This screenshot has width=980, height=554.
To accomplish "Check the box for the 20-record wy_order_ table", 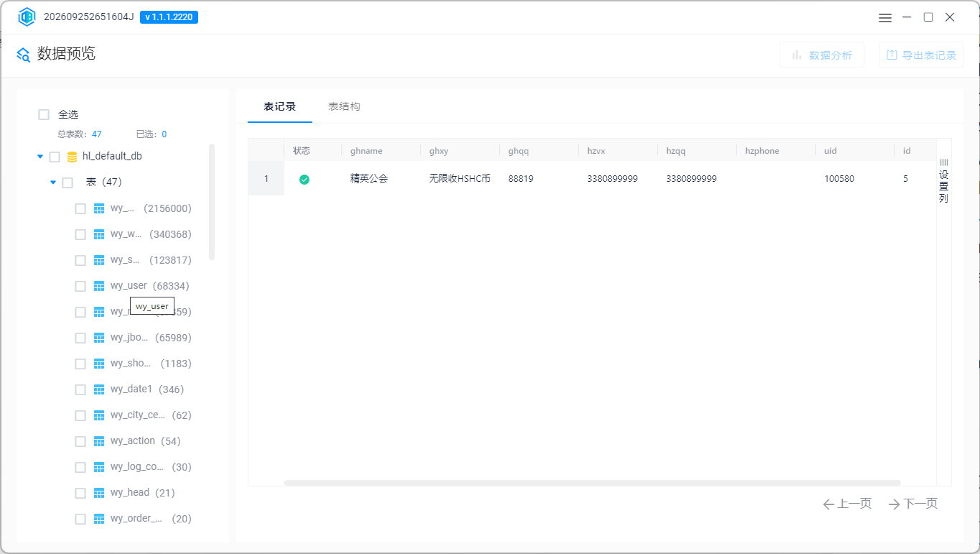I will [x=80, y=519].
